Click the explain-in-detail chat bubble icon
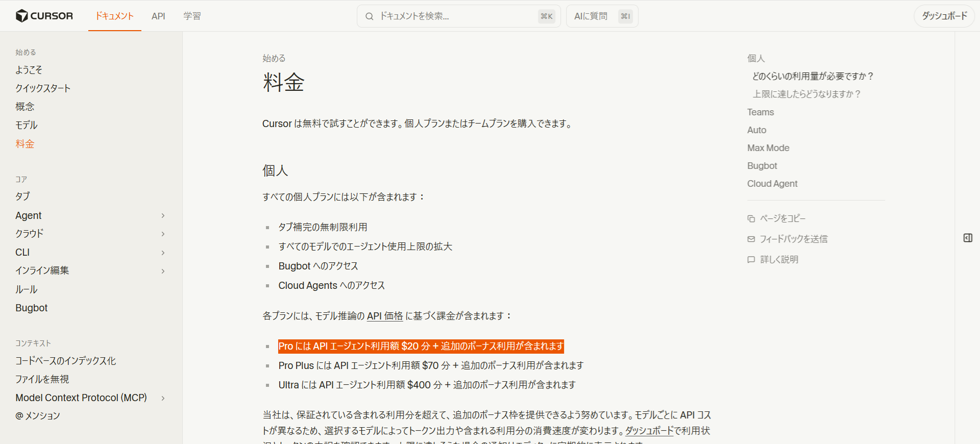Image resolution: width=980 pixels, height=444 pixels. [751, 260]
